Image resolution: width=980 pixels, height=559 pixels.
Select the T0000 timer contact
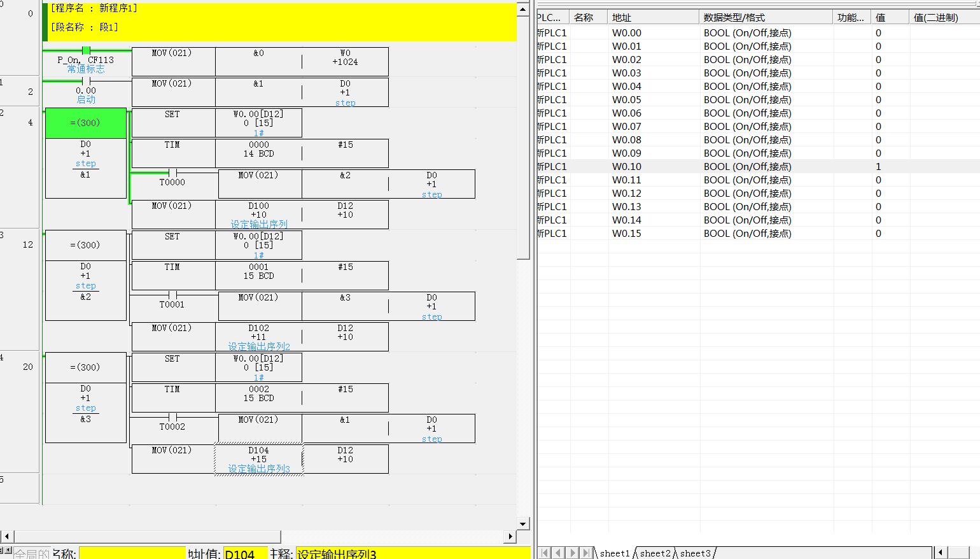tap(172, 173)
